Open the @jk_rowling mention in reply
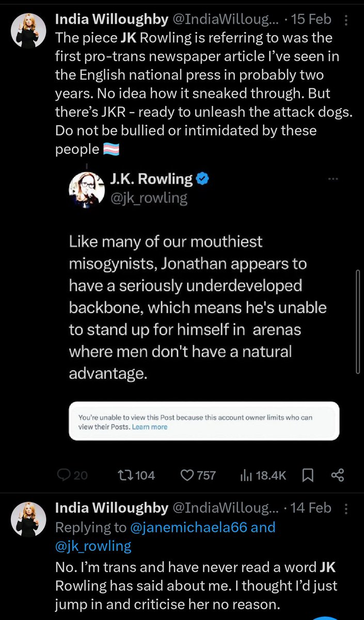 [x=93, y=546]
